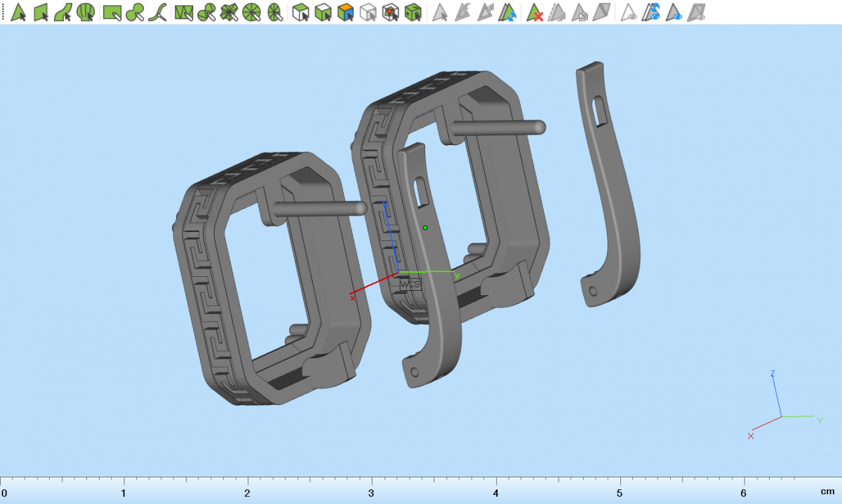The height and width of the screenshot is (504, 842).
Task: Click the dark triangle with blue eye icon
Action: tap(675, 12)
